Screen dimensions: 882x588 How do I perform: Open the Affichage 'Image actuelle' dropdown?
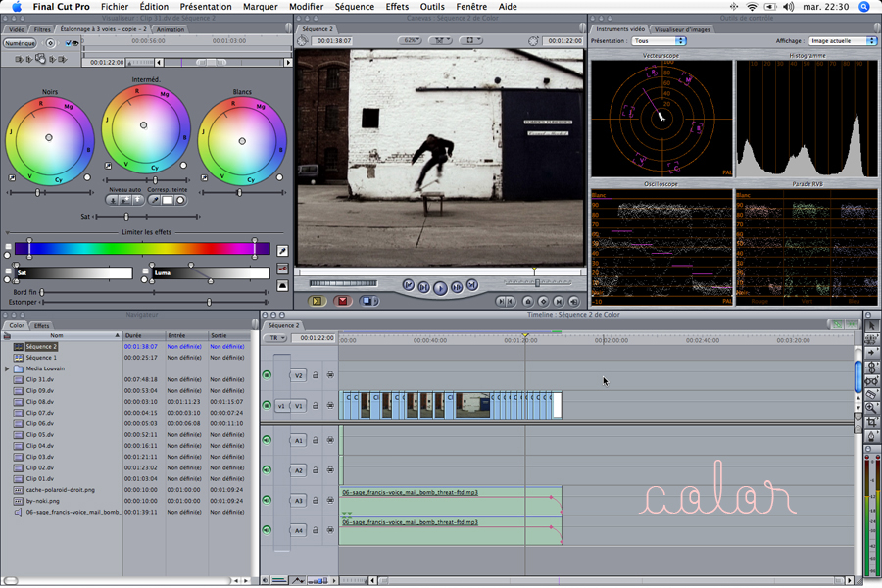coord(843,41)
